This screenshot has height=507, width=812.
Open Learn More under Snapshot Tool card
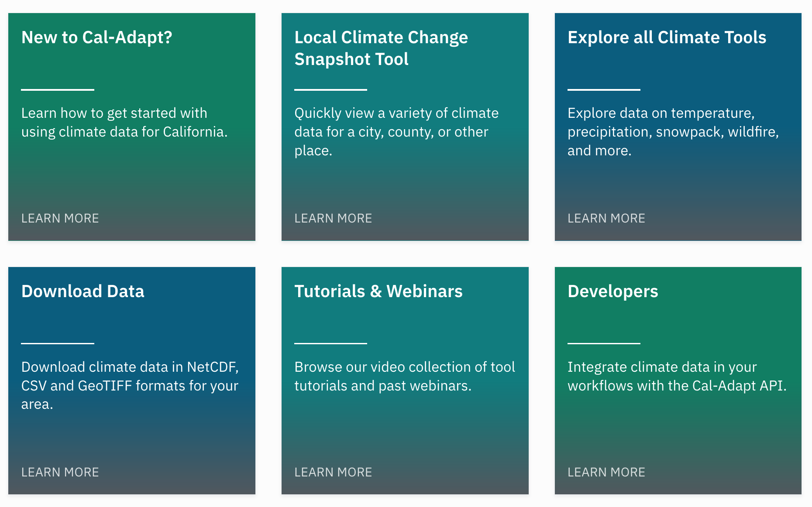click(x=333, y=218)
